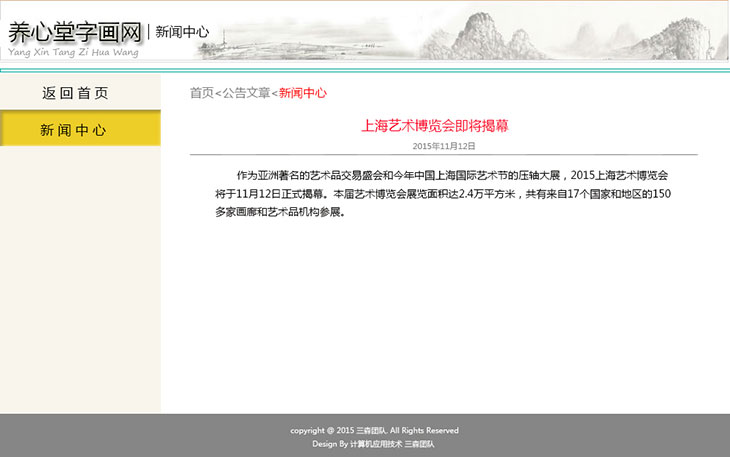Viewport: 730px width, 457px height.
Task: Click the pinyin subtitle Yang Xin Tang Zi Hua Wang
Action: pos(73,52)
